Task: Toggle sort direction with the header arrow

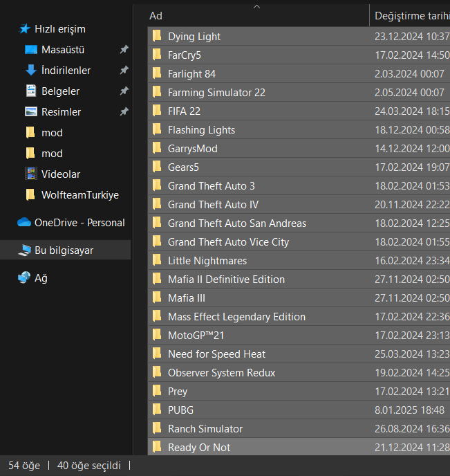Action: tap(257, 7)
